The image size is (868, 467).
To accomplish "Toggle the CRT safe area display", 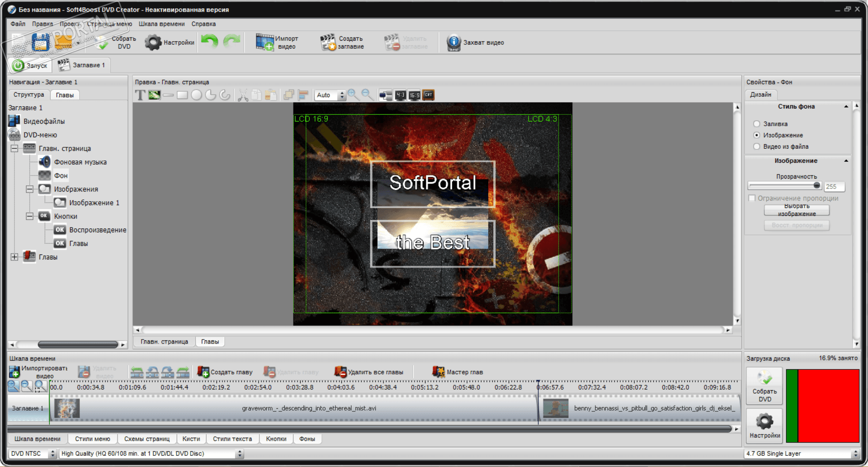I will click(x=428, y=95).
